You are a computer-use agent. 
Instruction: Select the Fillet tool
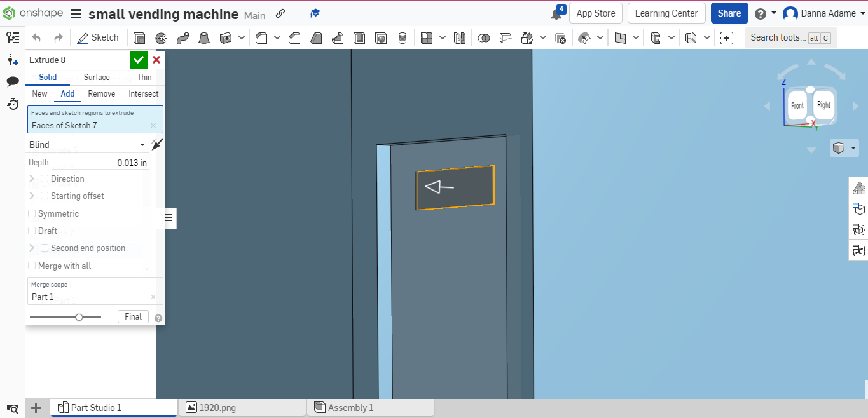(x=261, y=37)
